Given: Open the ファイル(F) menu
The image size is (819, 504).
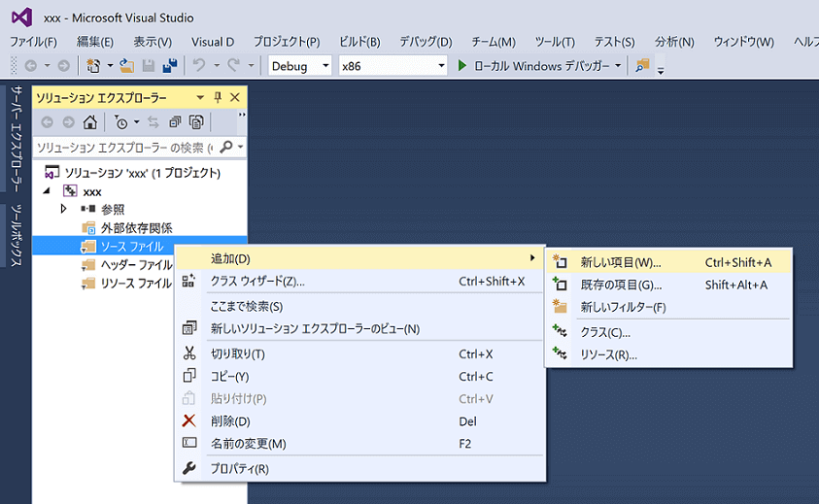Looking at the screenshot, I should pyautogui.click(x=33, y=42).
